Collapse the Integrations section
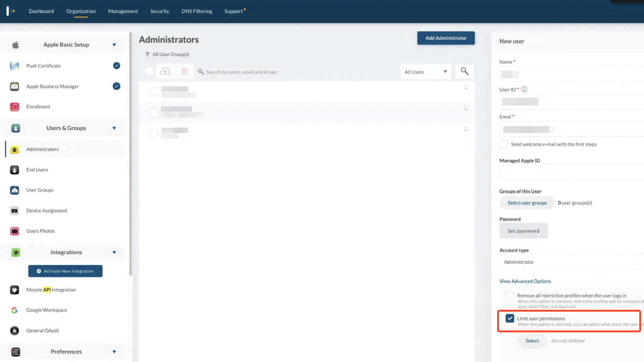Viewport: 644px width, 362px height. coord(114,253)
